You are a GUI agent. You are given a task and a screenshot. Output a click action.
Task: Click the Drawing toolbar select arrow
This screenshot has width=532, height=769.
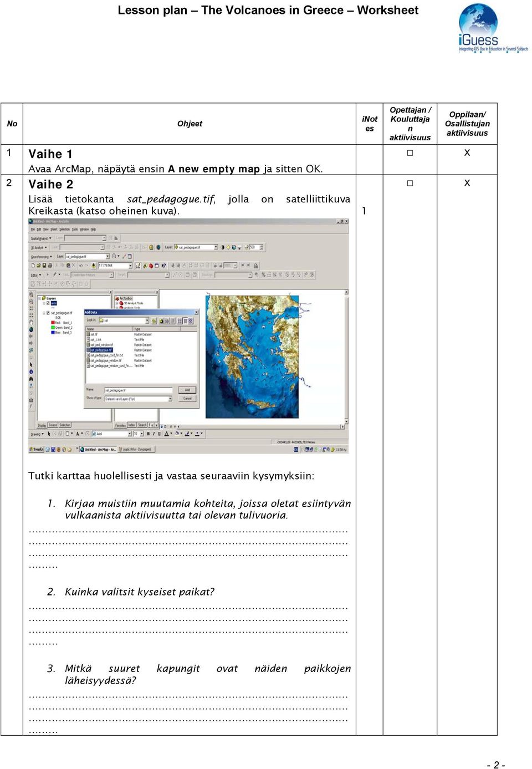tap(49, 434)
